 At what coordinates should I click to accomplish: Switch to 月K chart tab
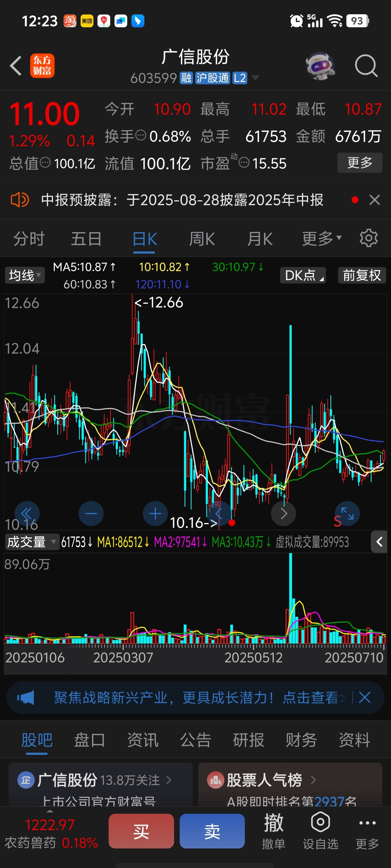pyautogui.click(x=259, y=239)
